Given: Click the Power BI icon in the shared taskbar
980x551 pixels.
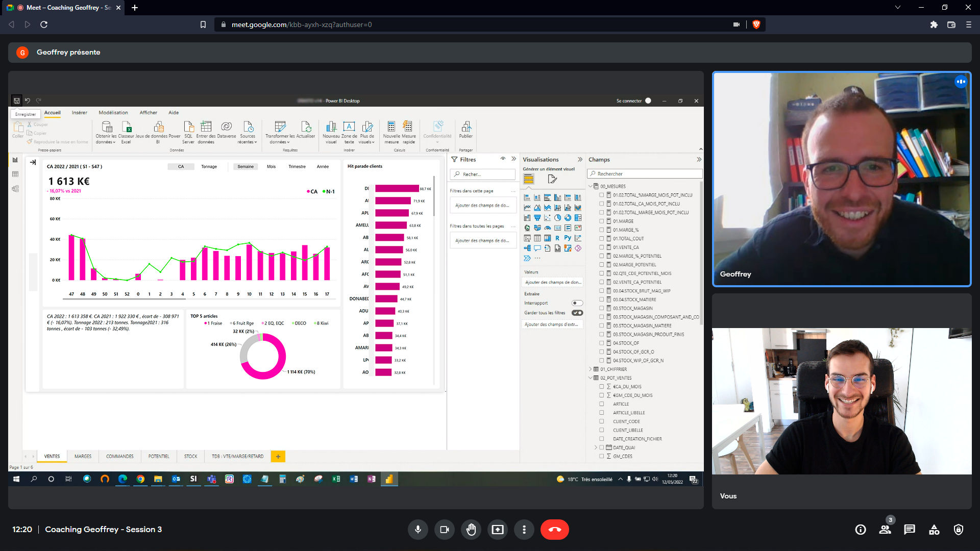Looking at the screenshot, I should pos(389,479).
